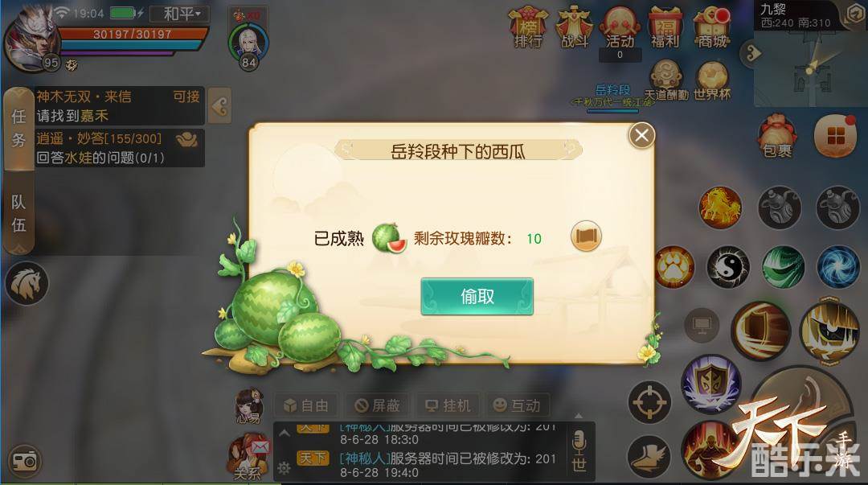868x485 pixels.
Task: Open the 商城 shop icon
Action: pyautogui.click(x=712, y=27)
